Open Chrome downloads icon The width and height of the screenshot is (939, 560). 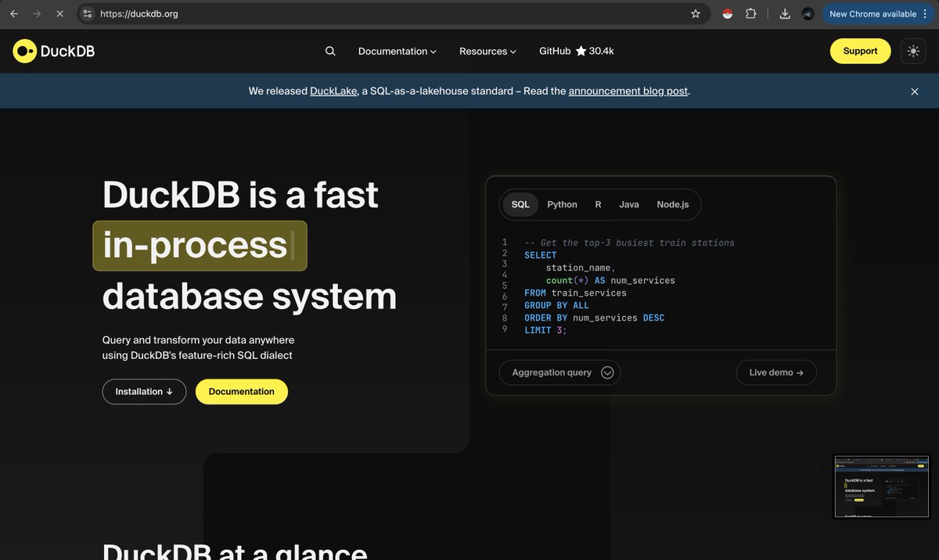coord(785,13)
